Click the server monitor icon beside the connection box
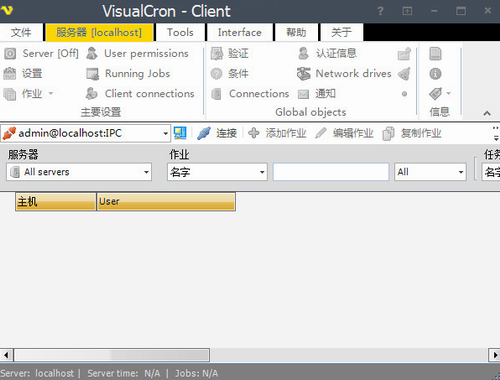Image resolution: width=500 pixels, height=380 pixels. 180,133
